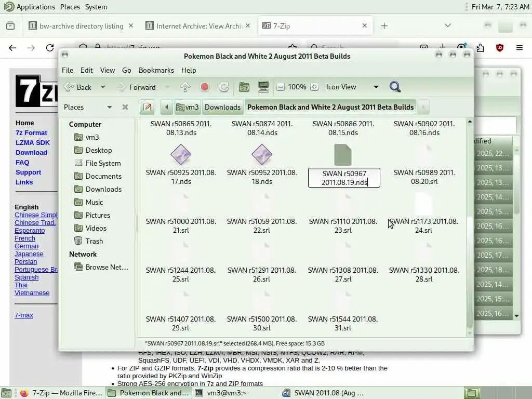Zoom in with the plus icon
532x399 pixels.
point(314,87)
